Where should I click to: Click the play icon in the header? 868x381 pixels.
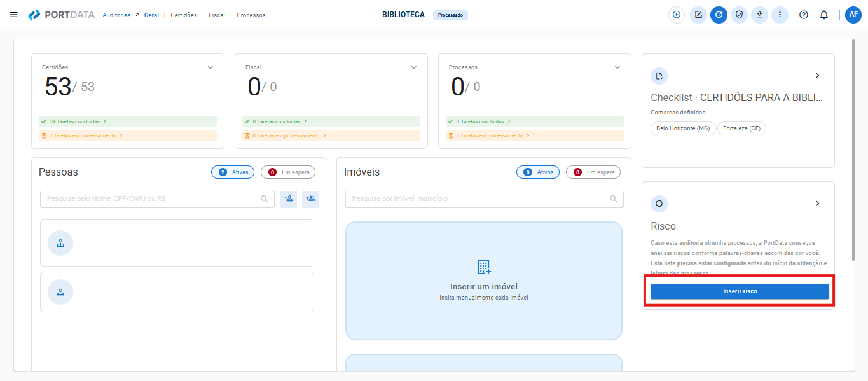pos(677,15)
